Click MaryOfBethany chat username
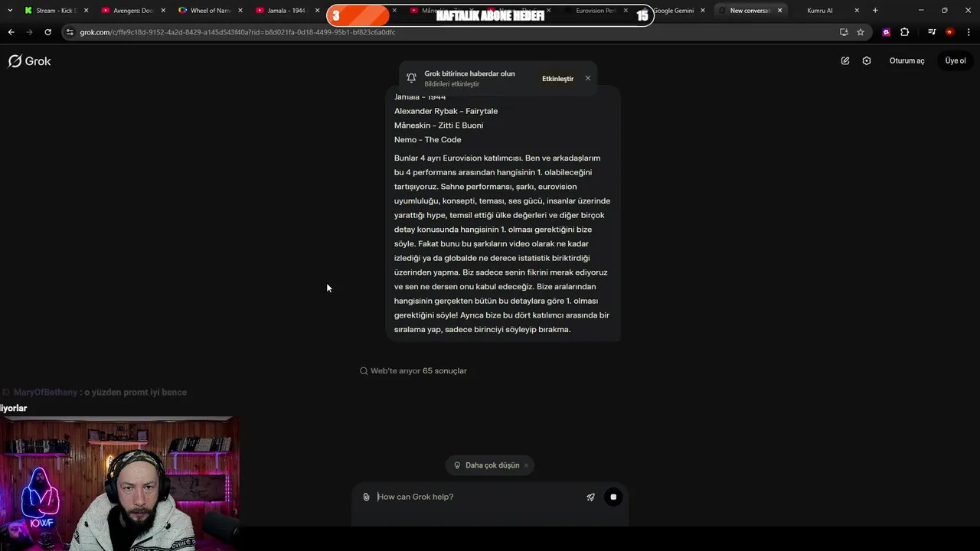 [45, 392]
